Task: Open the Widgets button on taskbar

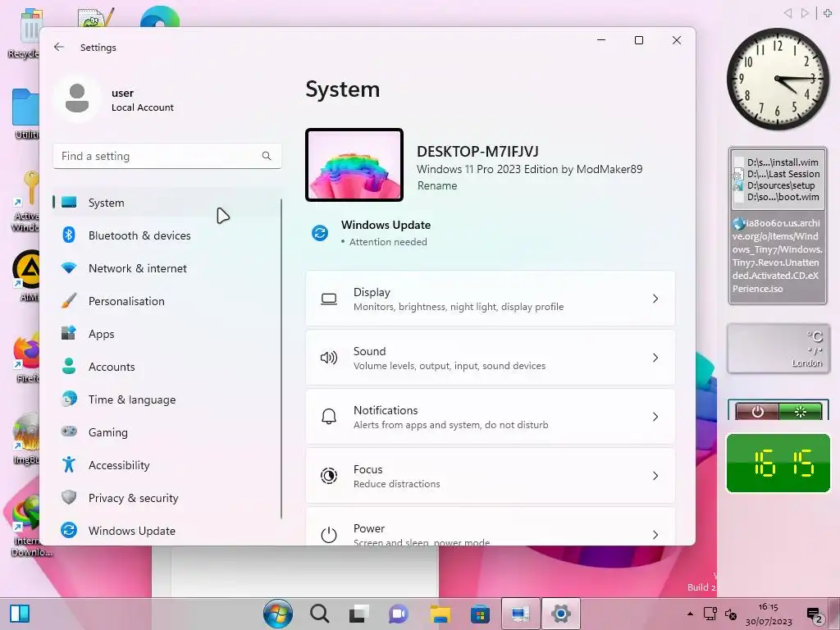Action: coord(20,614)
